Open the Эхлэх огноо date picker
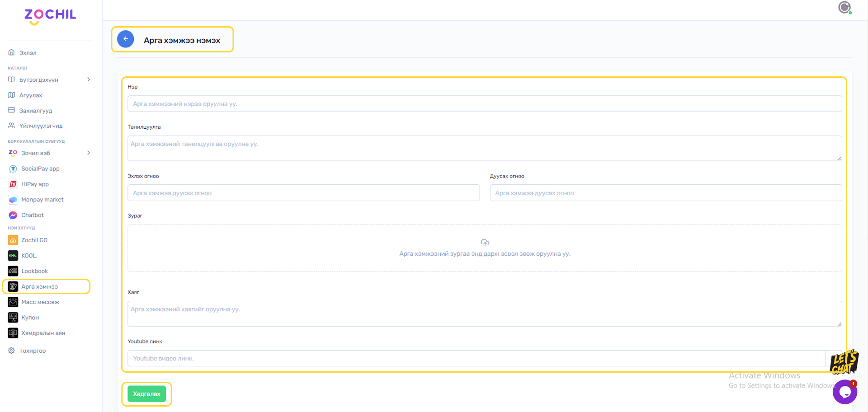This screenshot has height=412, width=868. coord(303,193)
